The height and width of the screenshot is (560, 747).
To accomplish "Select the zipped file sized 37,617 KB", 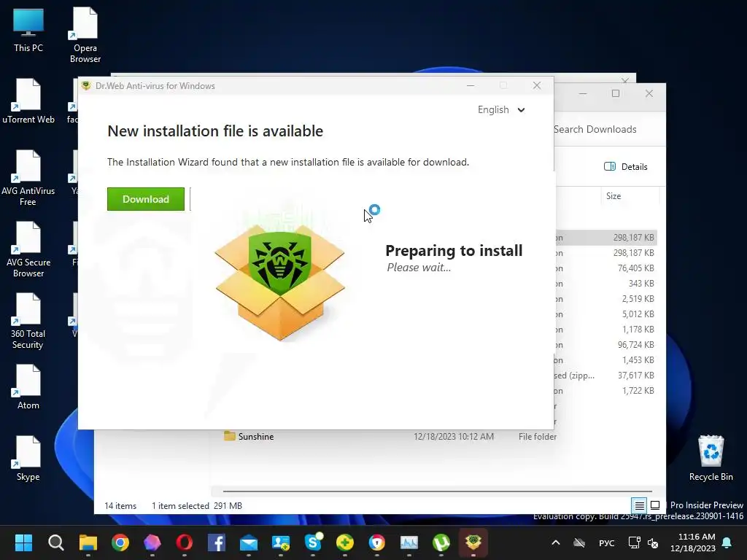I will [x=606, y=376].
